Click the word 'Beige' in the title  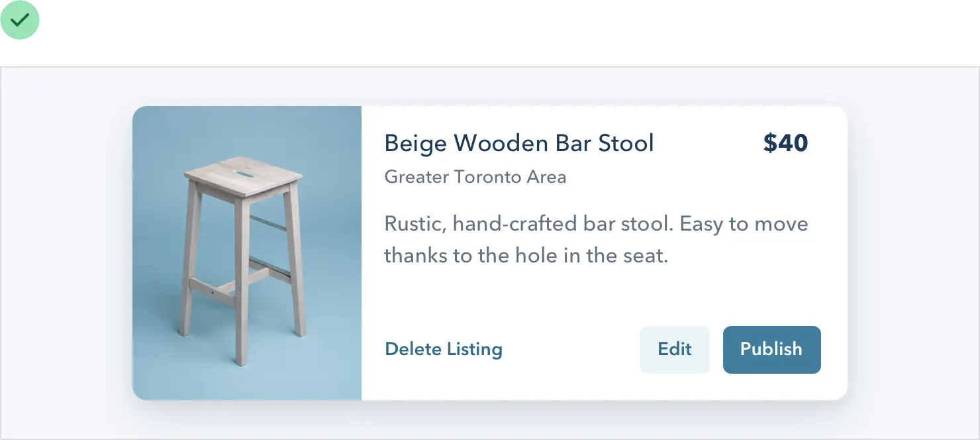415,143
